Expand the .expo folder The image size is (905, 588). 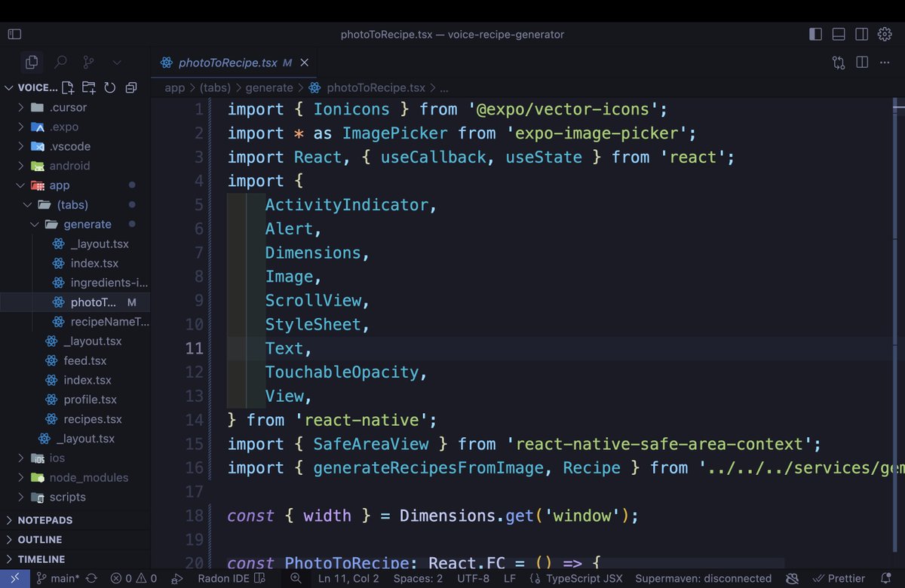pos(75,127)
